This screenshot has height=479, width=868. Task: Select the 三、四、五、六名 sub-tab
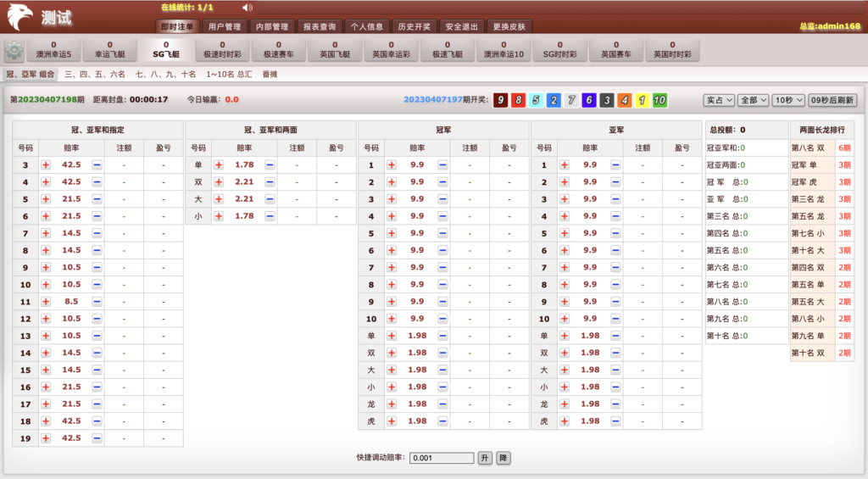95,75
